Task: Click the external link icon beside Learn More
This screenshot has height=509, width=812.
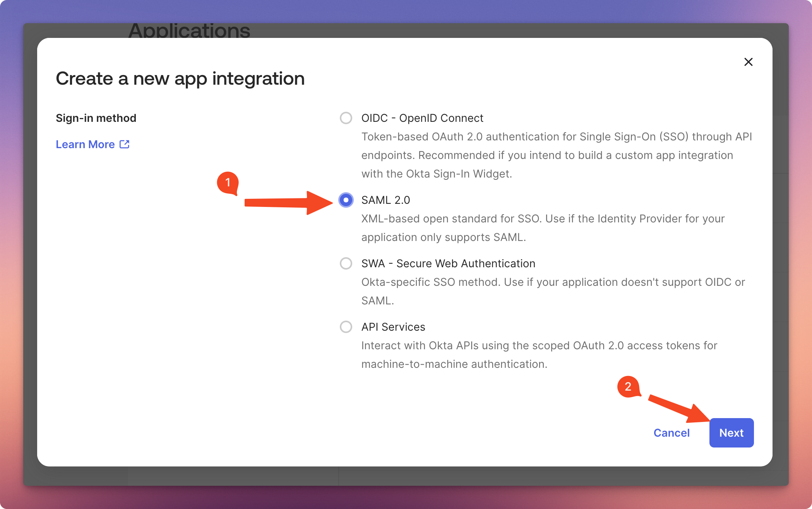Action: click(x=124, y=144)
